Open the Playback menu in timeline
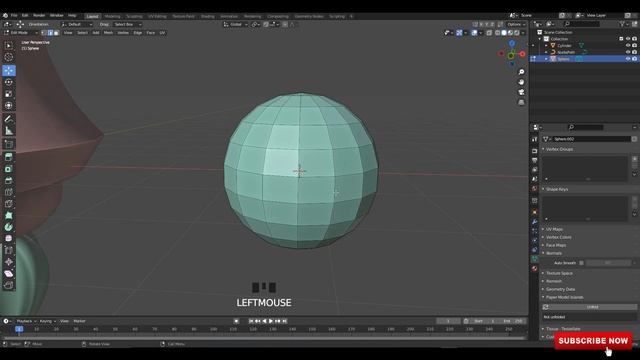 (x=26, y=321)
